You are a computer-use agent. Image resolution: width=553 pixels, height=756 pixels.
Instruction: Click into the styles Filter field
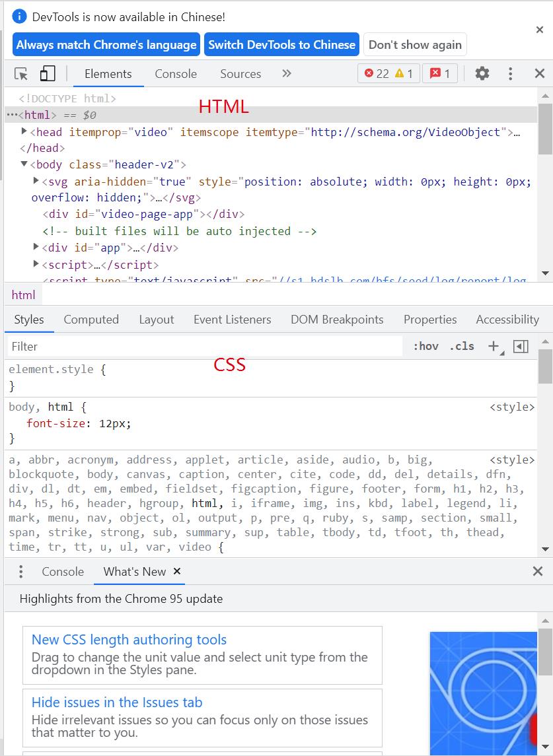click(x=205, y=346)
